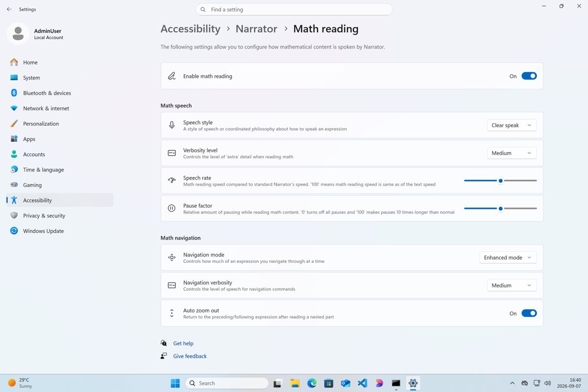The image size is (588, 392).
Task: Go back with the Settings arrow icon
Action: click(9, 9)
